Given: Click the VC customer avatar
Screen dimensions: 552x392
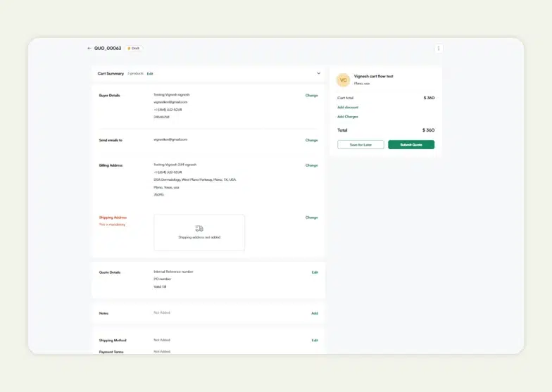Looking at the screenshot, I should coord(343,80).
